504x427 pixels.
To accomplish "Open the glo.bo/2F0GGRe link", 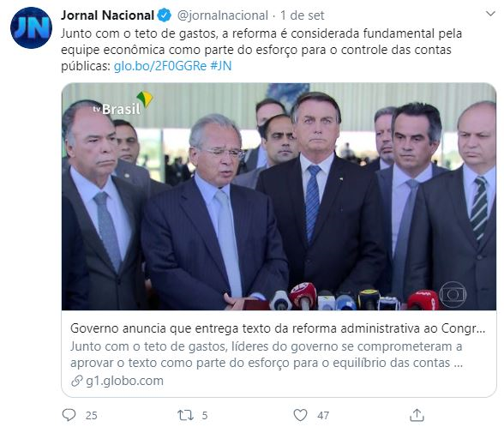I will tap(160, 66).
